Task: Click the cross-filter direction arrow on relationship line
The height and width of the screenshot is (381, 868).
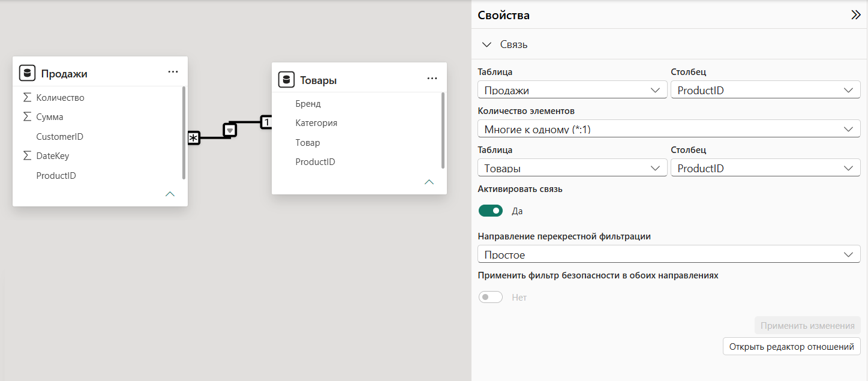Action: (x=230, y=130)
